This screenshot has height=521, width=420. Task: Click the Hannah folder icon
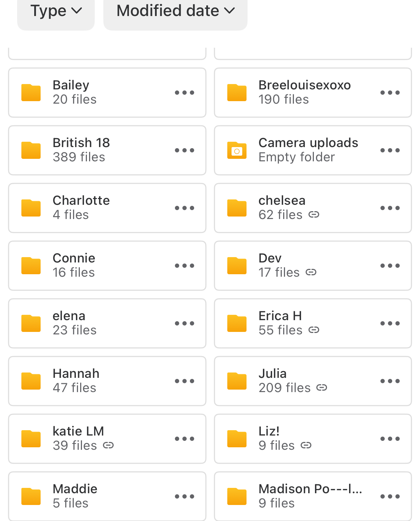(x=31, y=381)
